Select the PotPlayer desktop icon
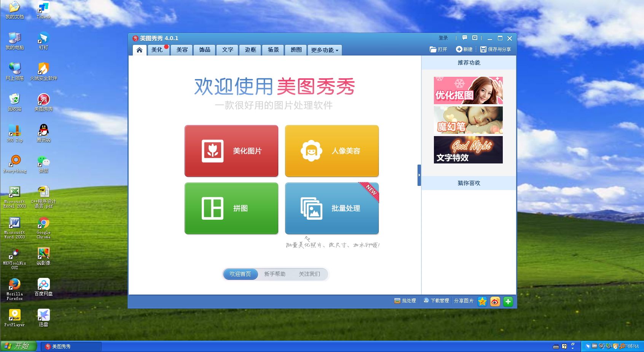 point(14,318)
